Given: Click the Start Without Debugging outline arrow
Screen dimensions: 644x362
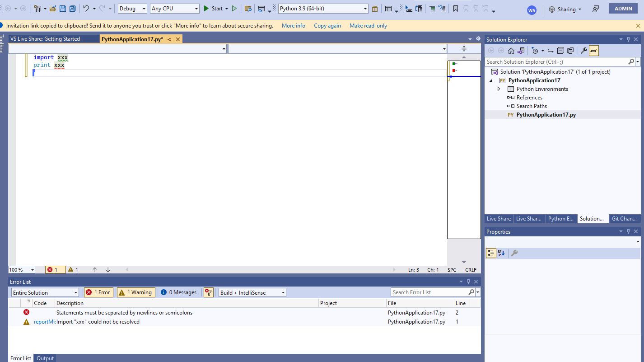Looking at the screenshot, I should pyautogui.click(x=234, y=9).
